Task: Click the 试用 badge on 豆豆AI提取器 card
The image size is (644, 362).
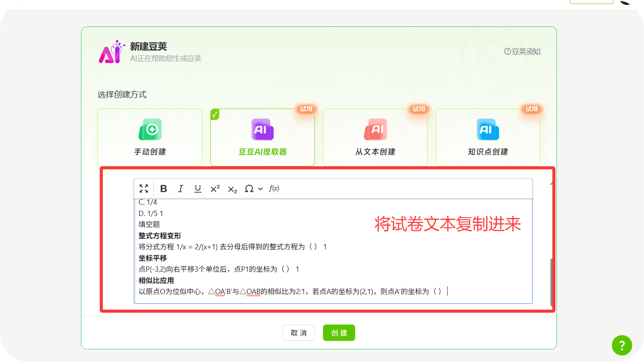Action: pos(306,109)
